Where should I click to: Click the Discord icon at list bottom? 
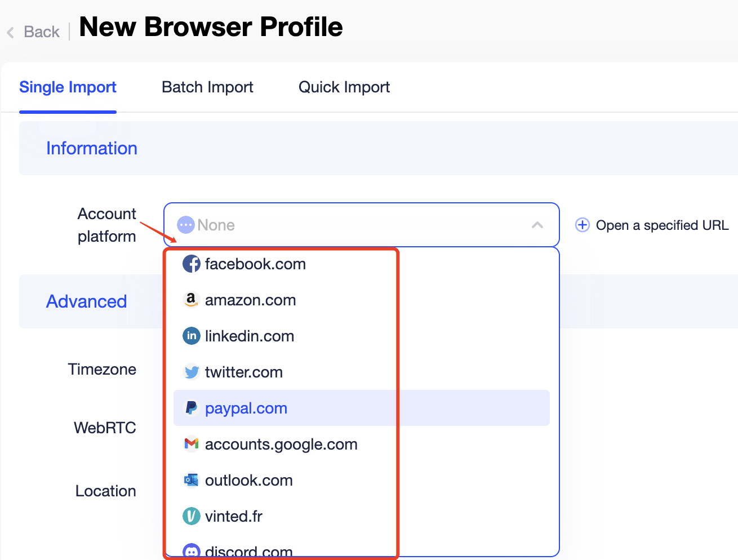[x=192, y=550]
